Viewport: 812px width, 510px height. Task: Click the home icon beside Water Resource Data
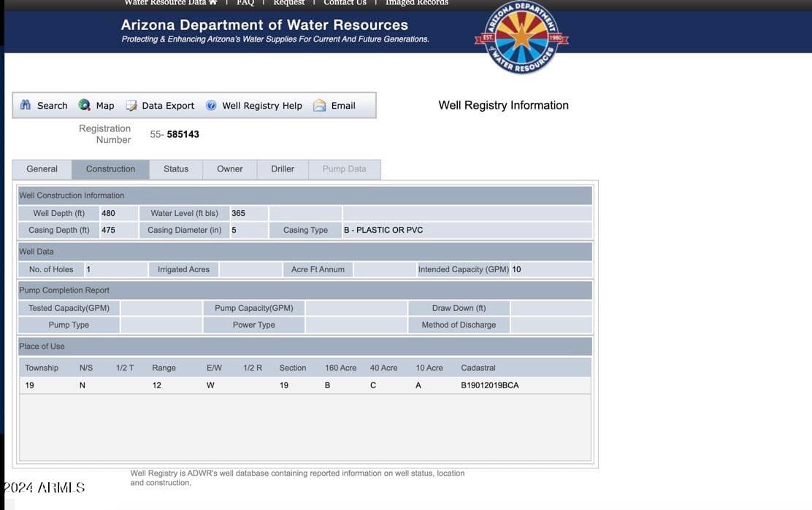[212, 3]
